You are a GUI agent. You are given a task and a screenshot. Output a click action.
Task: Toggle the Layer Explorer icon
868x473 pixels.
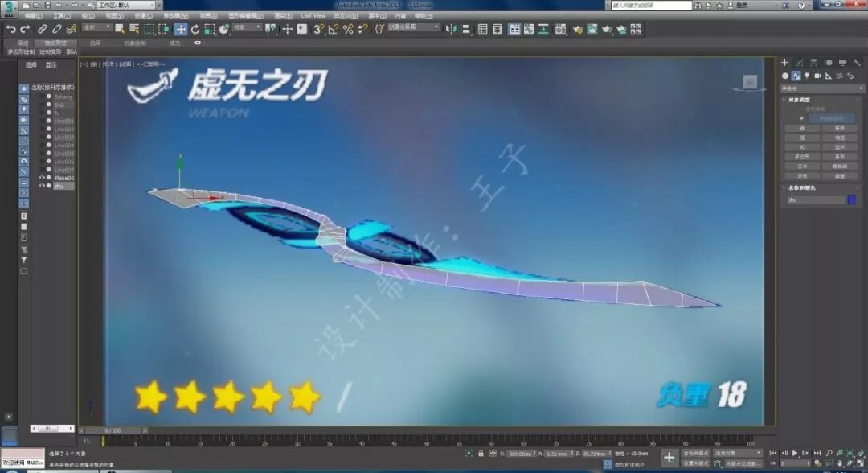coord(497,29)
